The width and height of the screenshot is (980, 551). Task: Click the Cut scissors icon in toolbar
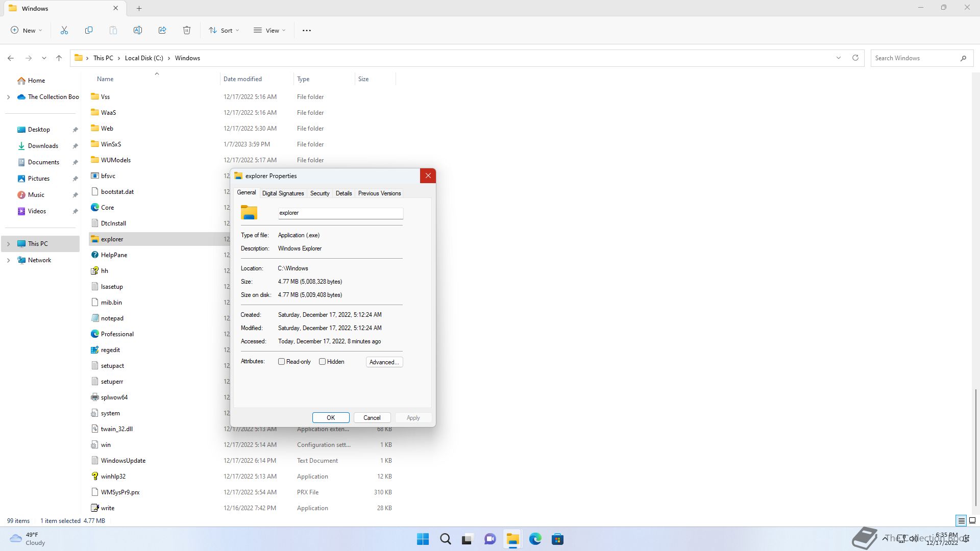[64, 31]
